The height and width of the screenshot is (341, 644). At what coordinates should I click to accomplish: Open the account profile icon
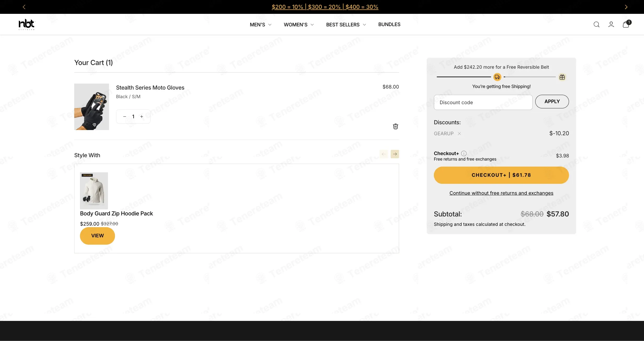(x=611, y=25)
